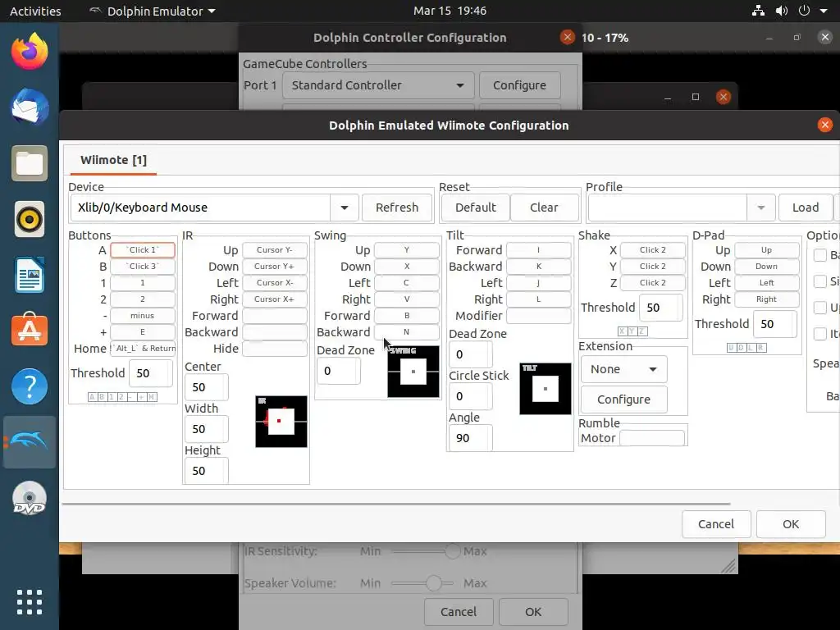Launch Thunderbird mail from dock
Viewport: 840px width, 630px height.
pos(30,107)
